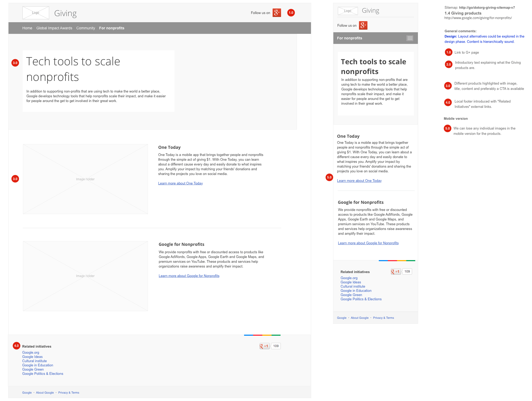
Task: Click the +1 button in mobile footer
Action: coord(396,271)
